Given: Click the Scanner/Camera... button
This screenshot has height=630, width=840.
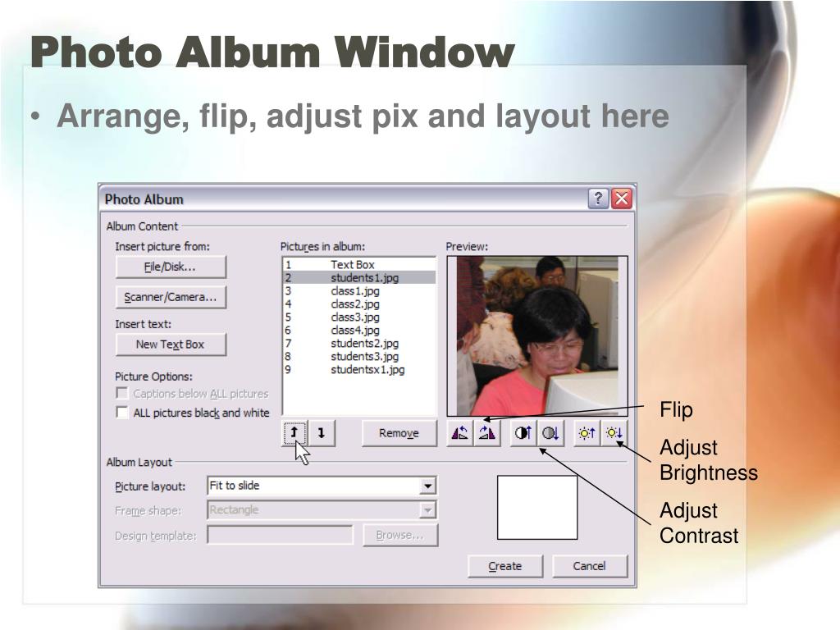Looking at the screenshot, I should point(171,297).
